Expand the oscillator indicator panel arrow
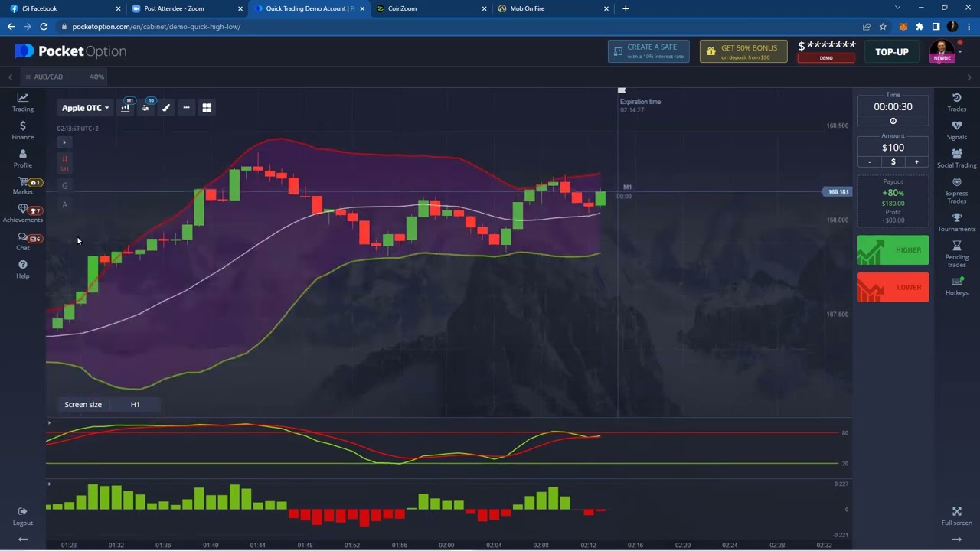 (x=49, y=423)
